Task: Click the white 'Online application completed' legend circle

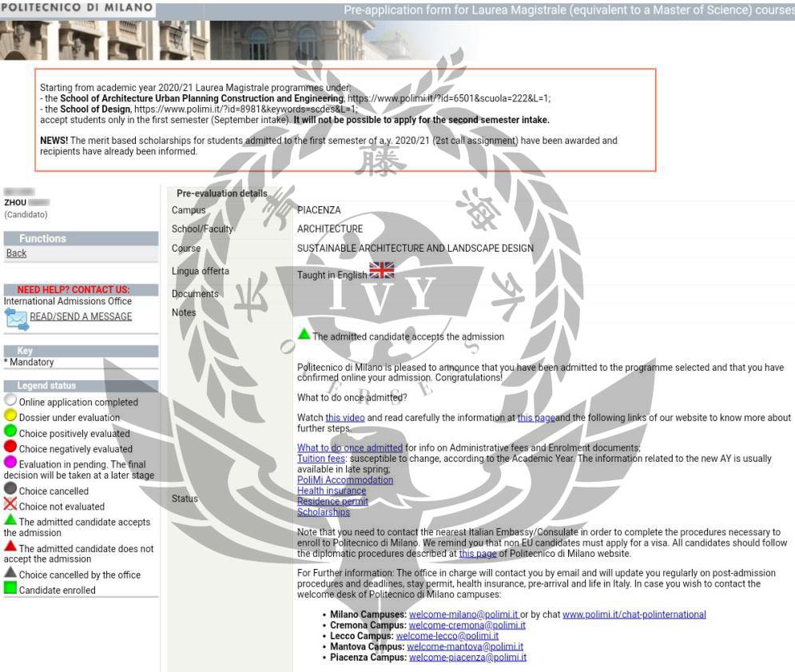Action: (x=10, y=400)
